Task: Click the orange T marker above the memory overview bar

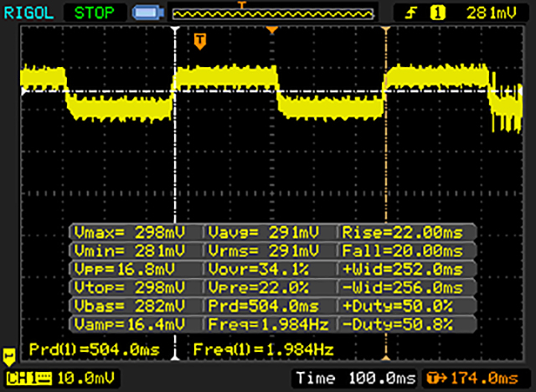Action: pos(242,5)
